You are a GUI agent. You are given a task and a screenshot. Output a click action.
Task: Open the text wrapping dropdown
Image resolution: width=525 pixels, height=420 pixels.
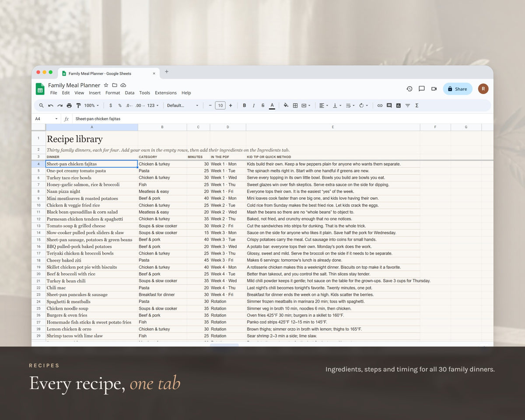click(x=350, y=105)
